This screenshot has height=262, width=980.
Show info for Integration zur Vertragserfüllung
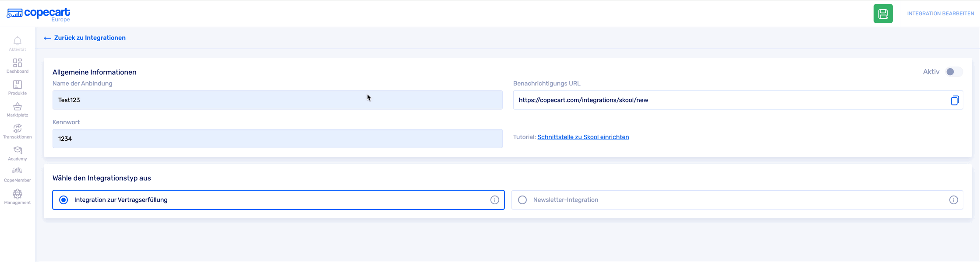pyautogui.click(x=494, y=200)
